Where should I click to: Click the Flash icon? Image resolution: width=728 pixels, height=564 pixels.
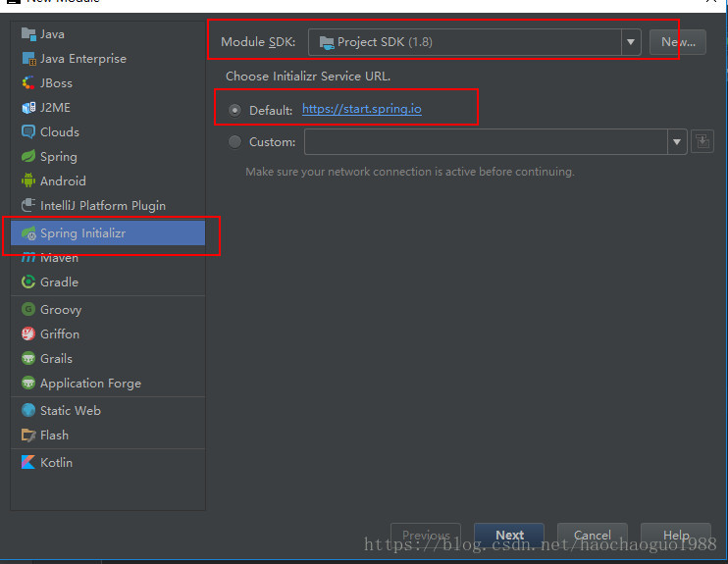tap(28, 435)
